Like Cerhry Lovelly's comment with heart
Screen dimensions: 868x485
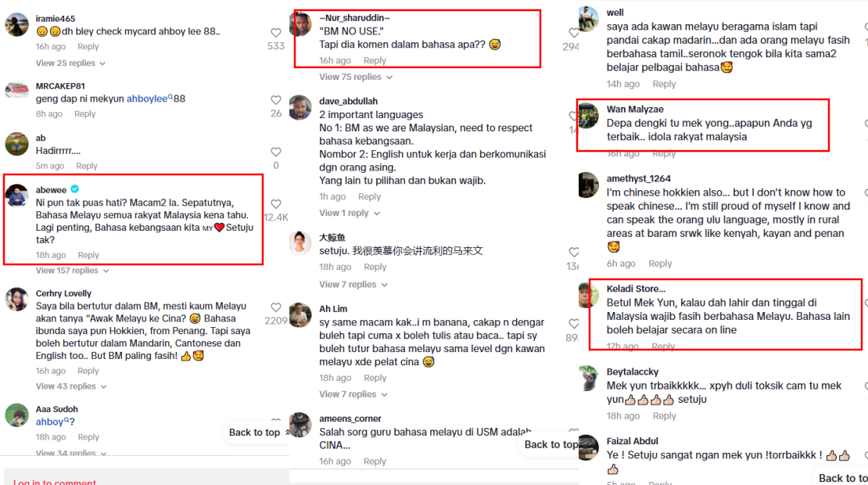click(276, 307)
